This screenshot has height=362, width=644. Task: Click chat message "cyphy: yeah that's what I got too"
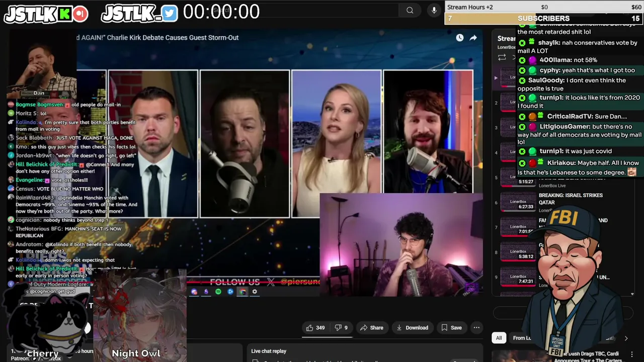click(577, 70)
